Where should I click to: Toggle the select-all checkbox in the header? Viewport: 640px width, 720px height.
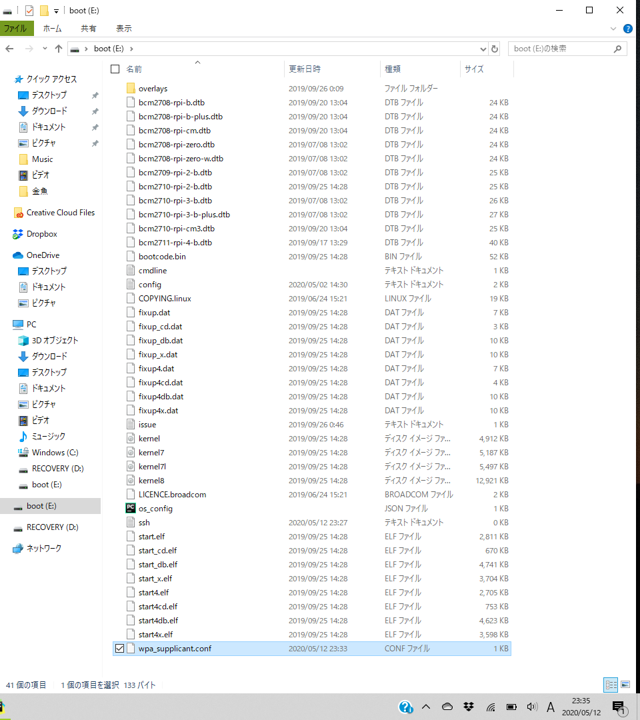click(x=115, y=69)
